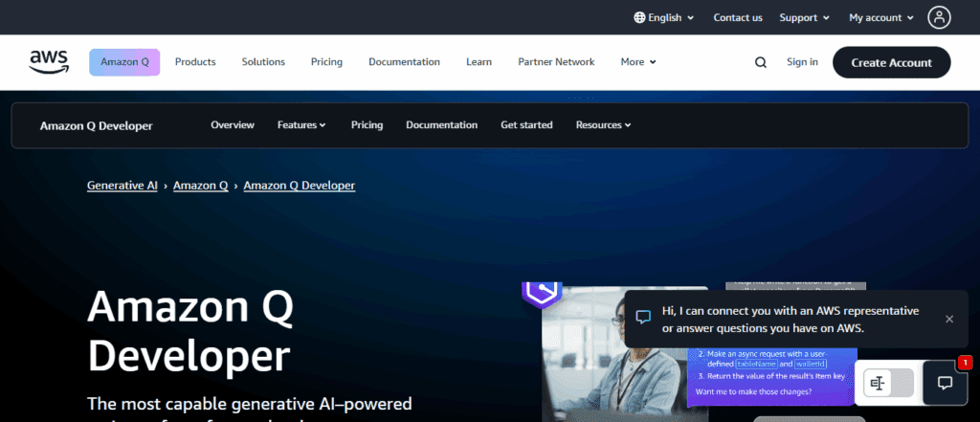Viewport: 980px width, 422px height.
Task: Follow the Amazon Q Developer breadcrumb link
Action: pos(300,186)
